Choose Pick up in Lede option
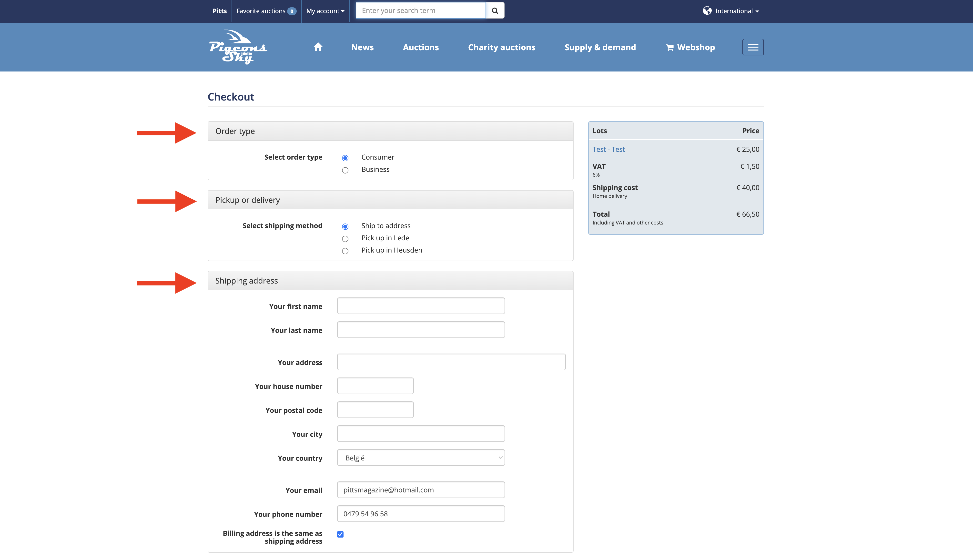 pos(345,239)
